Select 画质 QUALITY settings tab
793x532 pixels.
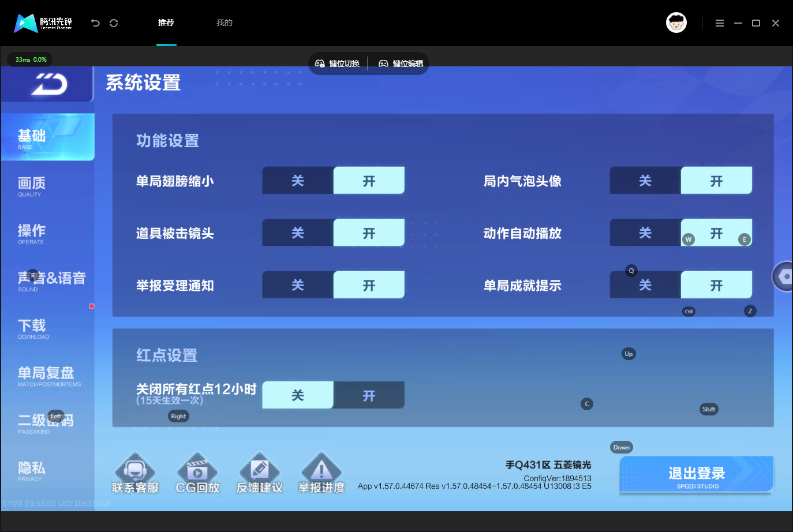click(x=48, y=186)
